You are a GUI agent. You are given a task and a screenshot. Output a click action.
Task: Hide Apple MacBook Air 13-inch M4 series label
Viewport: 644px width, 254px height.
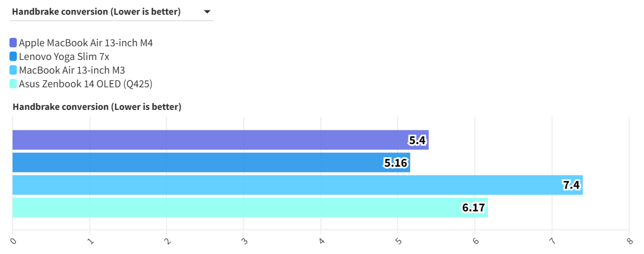point(86,43)
